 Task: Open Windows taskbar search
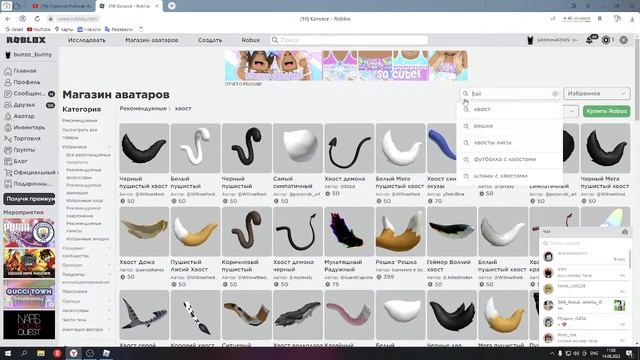(24, 353)
